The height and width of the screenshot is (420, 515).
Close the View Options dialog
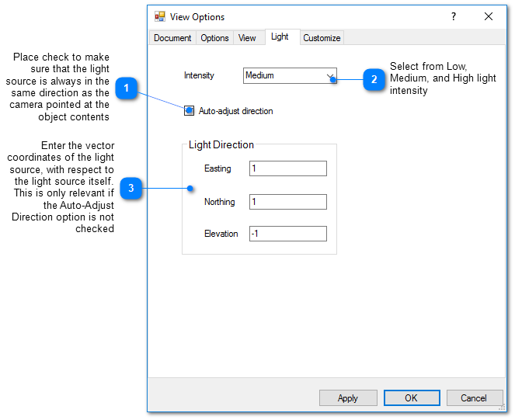click(489, 16)
